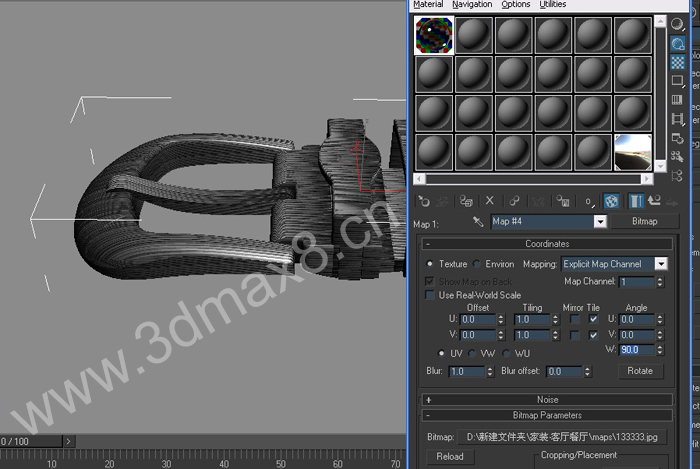Toggle the U Mirror checkbox
The width and height of the screenshot is (700, 469).
575,319
